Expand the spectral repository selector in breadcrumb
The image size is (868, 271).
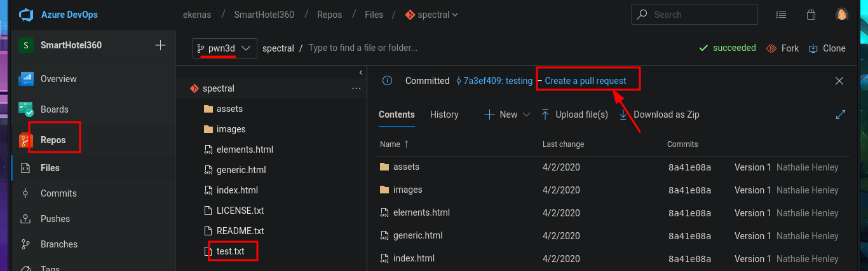pos(431,15)
